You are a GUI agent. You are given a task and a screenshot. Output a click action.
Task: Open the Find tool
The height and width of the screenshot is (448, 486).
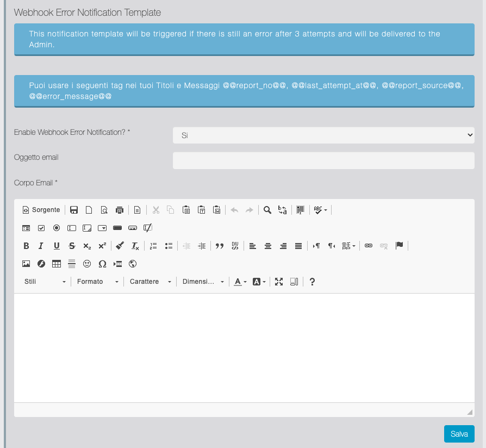(x=267, y=209)
